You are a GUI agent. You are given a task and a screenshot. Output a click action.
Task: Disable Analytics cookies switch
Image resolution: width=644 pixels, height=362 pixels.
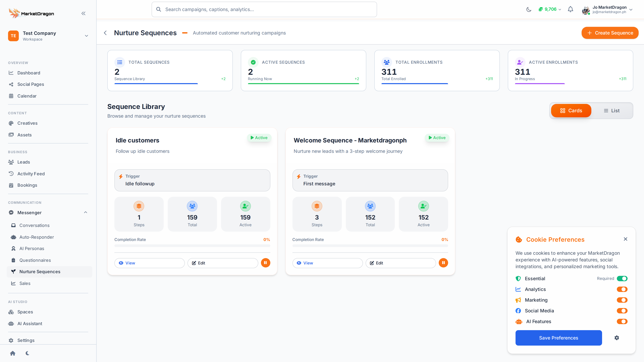point(622,289)
